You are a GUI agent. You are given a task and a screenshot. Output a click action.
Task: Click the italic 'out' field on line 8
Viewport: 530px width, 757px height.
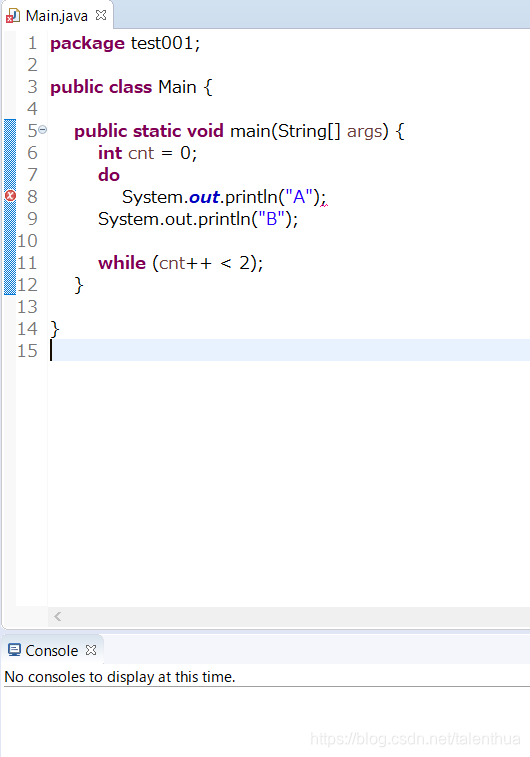pyautogui.click(x=205, y=197)
